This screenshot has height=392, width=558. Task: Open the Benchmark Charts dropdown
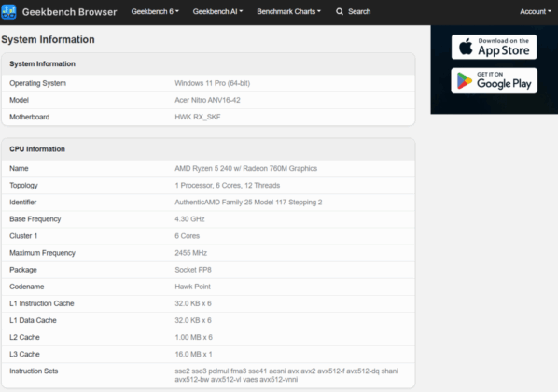[288, 12]
